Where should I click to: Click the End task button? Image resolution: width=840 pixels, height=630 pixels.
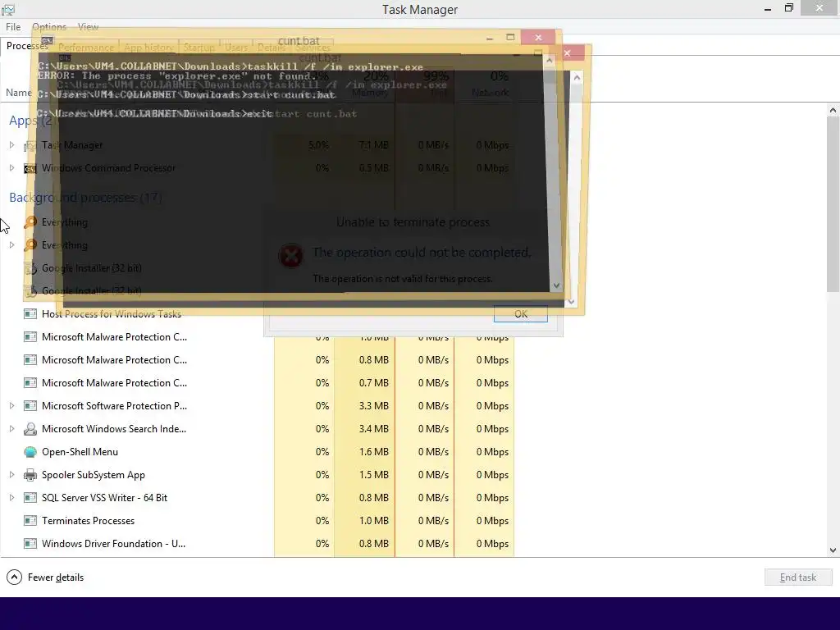pos(797,577)
